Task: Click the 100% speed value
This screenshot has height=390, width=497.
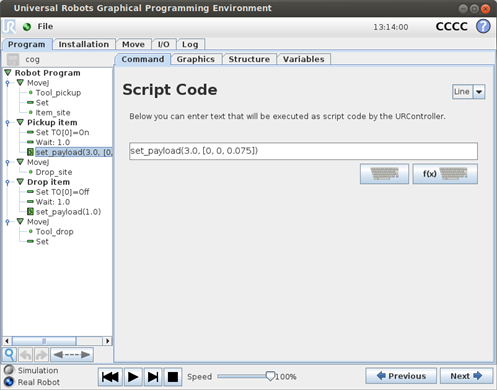Action: pyautogui.click(x=286, y=377)
